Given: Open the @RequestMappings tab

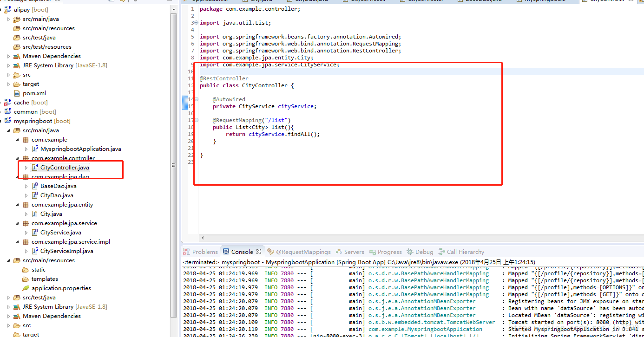Looking at the screenshot, I should coord(299,252).
